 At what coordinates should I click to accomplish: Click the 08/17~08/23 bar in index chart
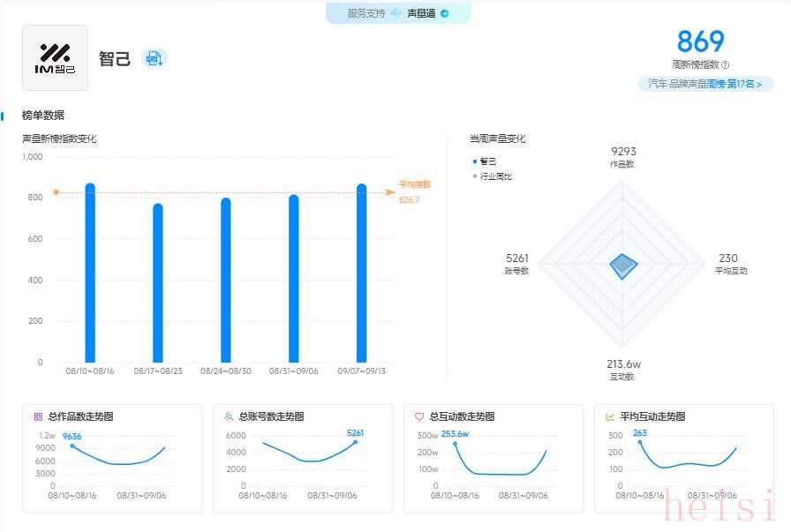(x=158, y=283)
